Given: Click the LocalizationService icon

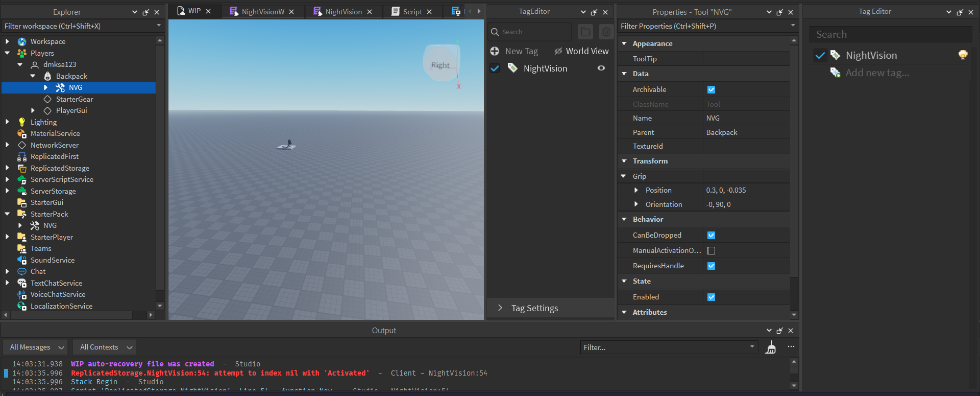Looking at the screenshot, I should (x=22, y=306).
